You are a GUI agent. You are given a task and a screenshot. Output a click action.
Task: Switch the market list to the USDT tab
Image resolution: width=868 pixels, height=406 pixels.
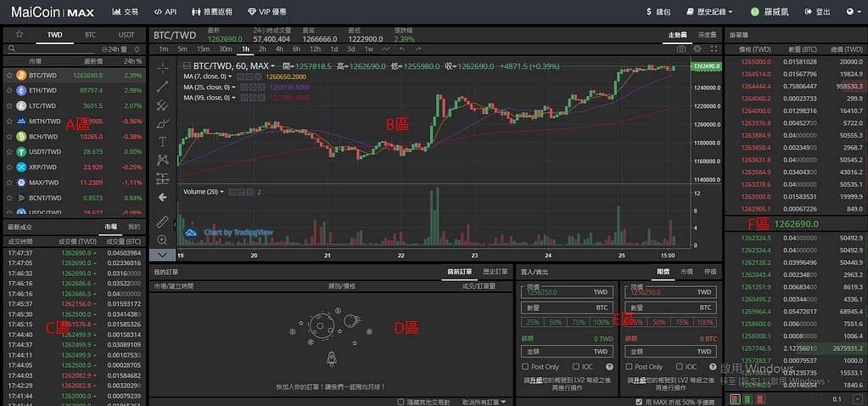pos(126,34)
